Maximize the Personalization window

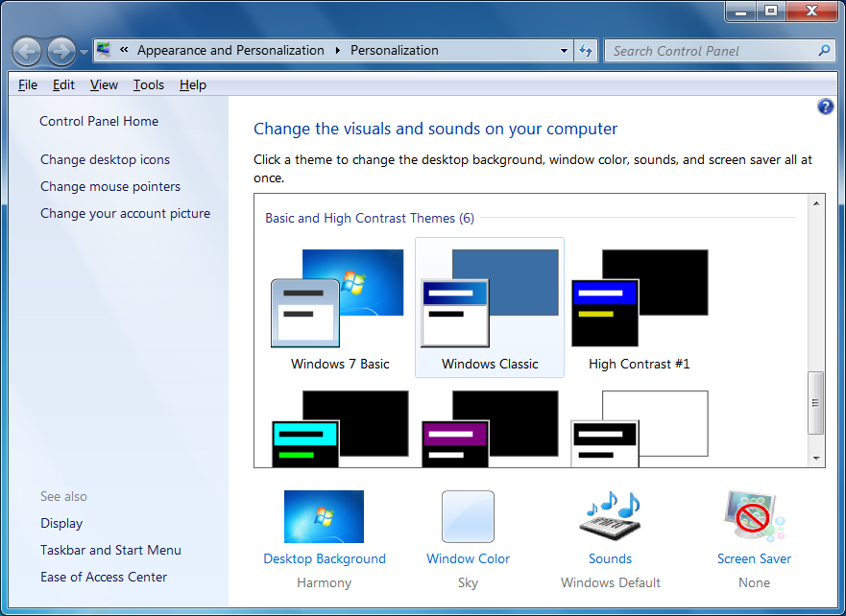point(771,11)
